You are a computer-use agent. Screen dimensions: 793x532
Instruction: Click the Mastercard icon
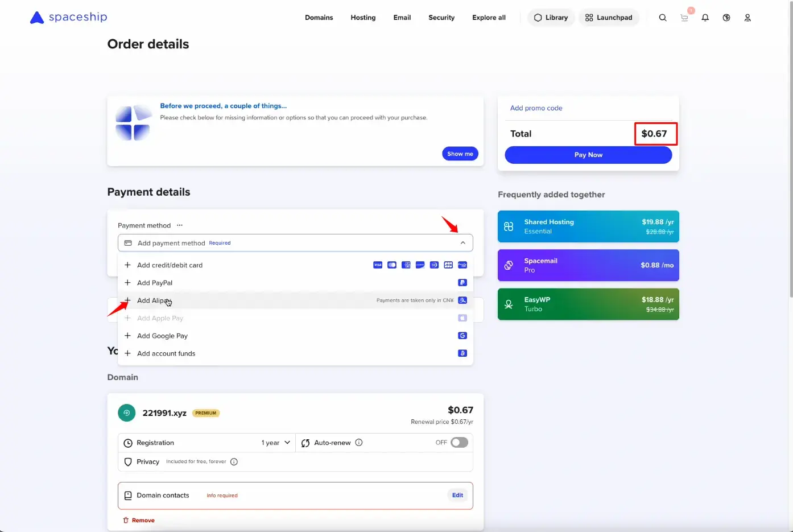[392, 265]
